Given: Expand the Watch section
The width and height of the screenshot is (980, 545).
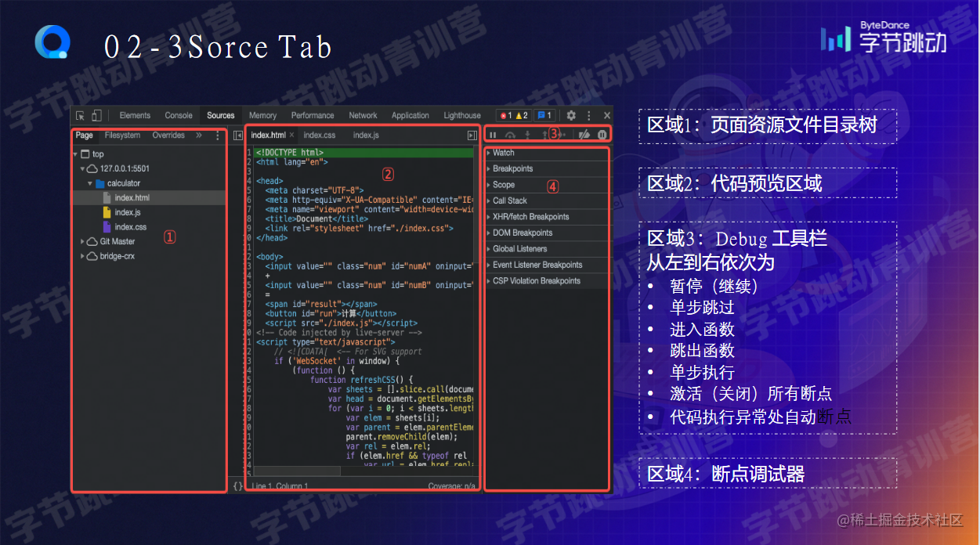Looking at the screenshot, I should point(547,153).
